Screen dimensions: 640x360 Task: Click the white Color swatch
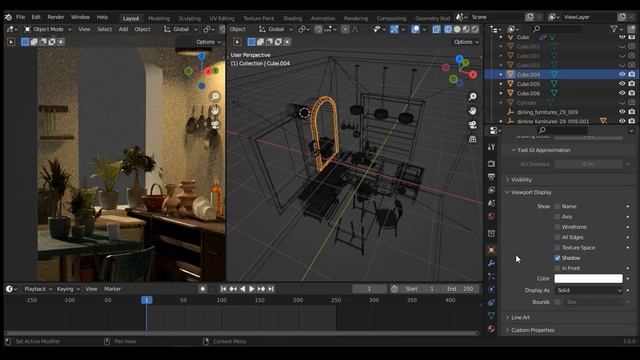pyautogui.click(x=589, y=278)
